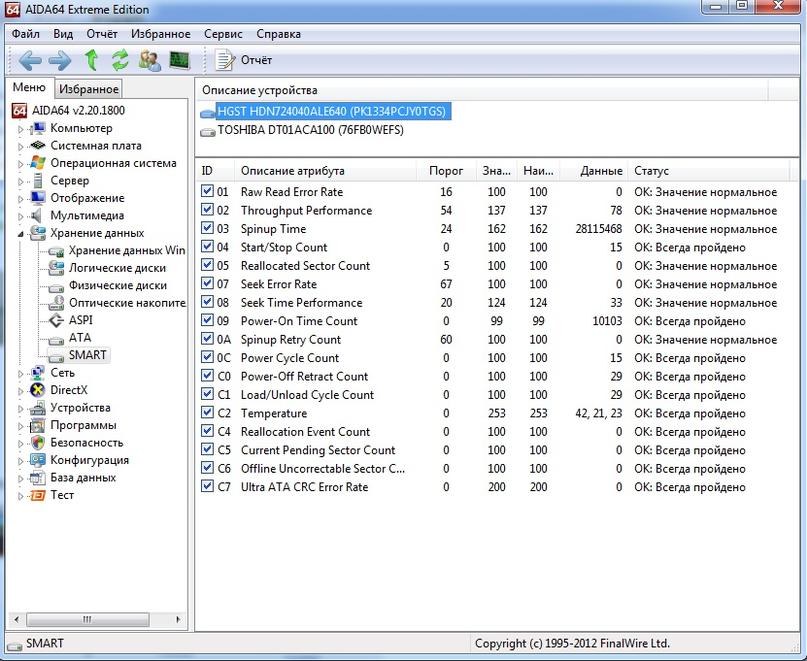Open the Справка menu

coord(278,34)
